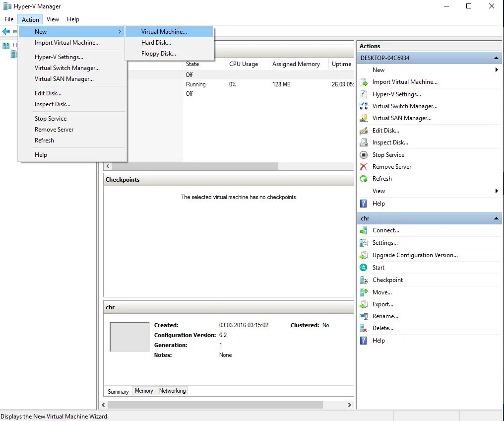The height and width of the screenshot is (421, 504).
Task: Click right arrow of details pane scrollbar
Action: pos(349,405)
